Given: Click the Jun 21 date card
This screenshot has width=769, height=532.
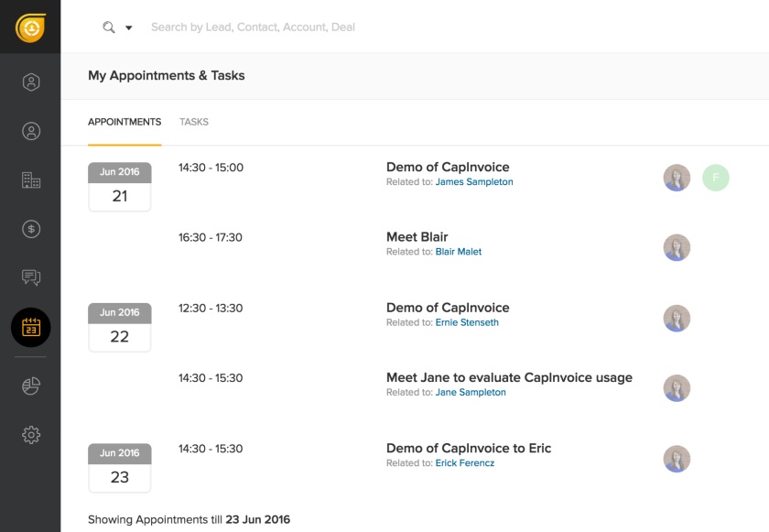Looking at the screenshot, I should coord(119,186).
